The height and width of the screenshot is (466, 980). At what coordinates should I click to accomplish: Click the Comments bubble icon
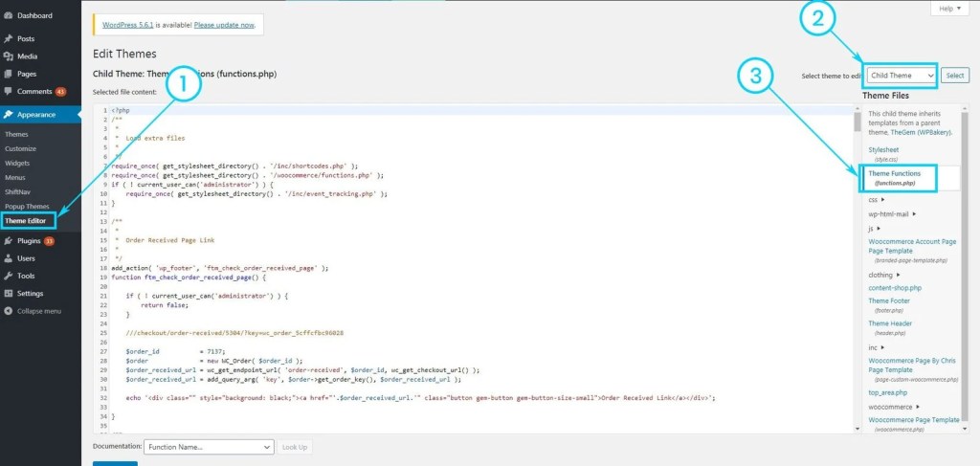point(8,91)
